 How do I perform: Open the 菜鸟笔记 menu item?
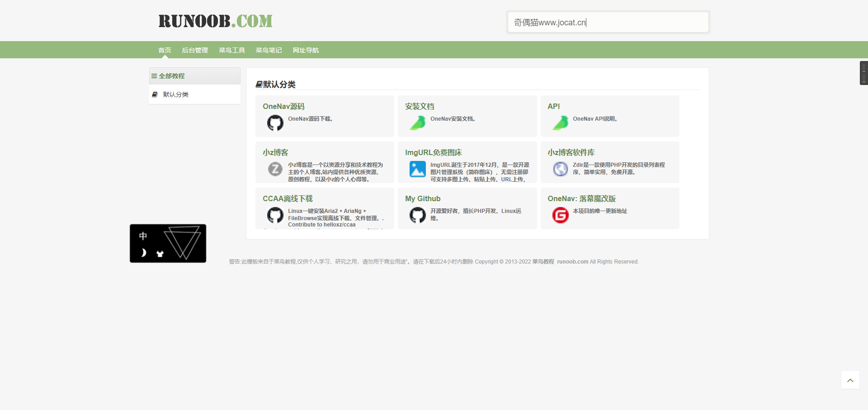pos(269,50)
